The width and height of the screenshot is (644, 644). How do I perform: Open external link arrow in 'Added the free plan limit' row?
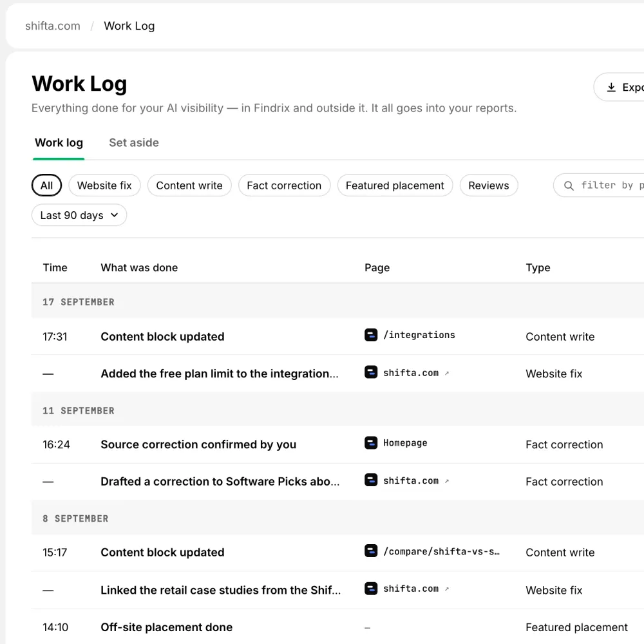point(447,373)
